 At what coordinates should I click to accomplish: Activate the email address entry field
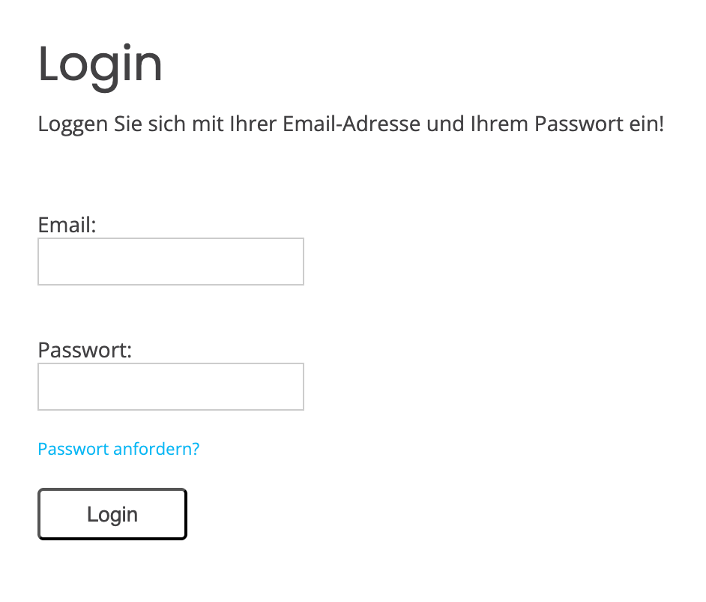170,261
